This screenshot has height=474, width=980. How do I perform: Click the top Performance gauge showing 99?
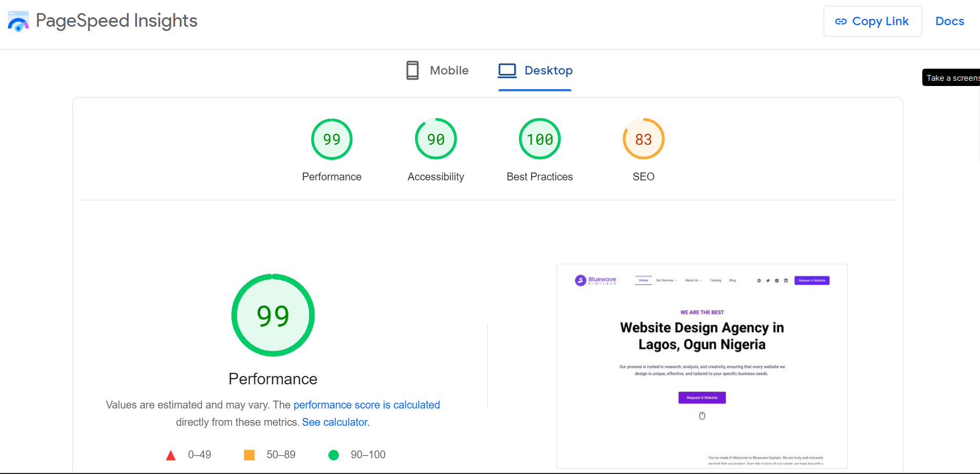pos(332,139)
